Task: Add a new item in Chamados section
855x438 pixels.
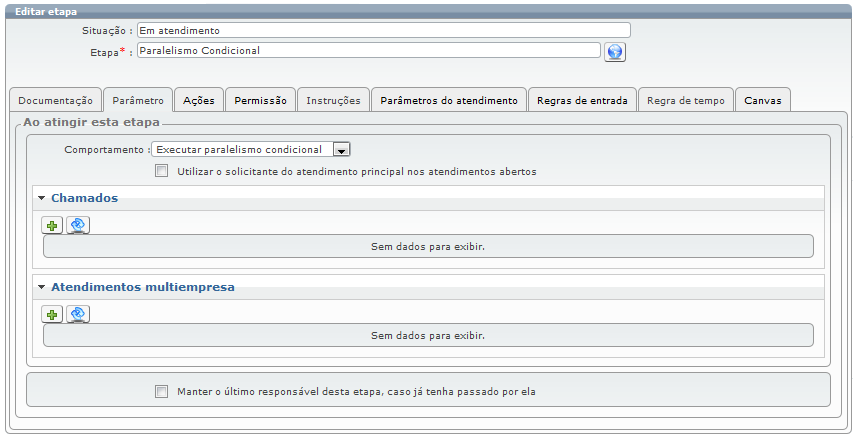Action: click(52, 225)
